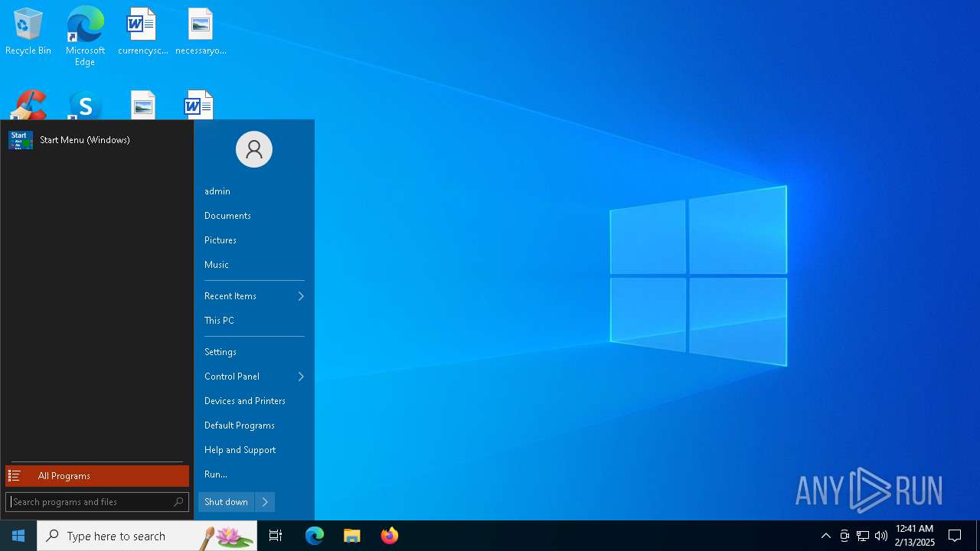
Task: Open the taskbar clock and date
Action: pyautogui.click(x=914, y=536)
